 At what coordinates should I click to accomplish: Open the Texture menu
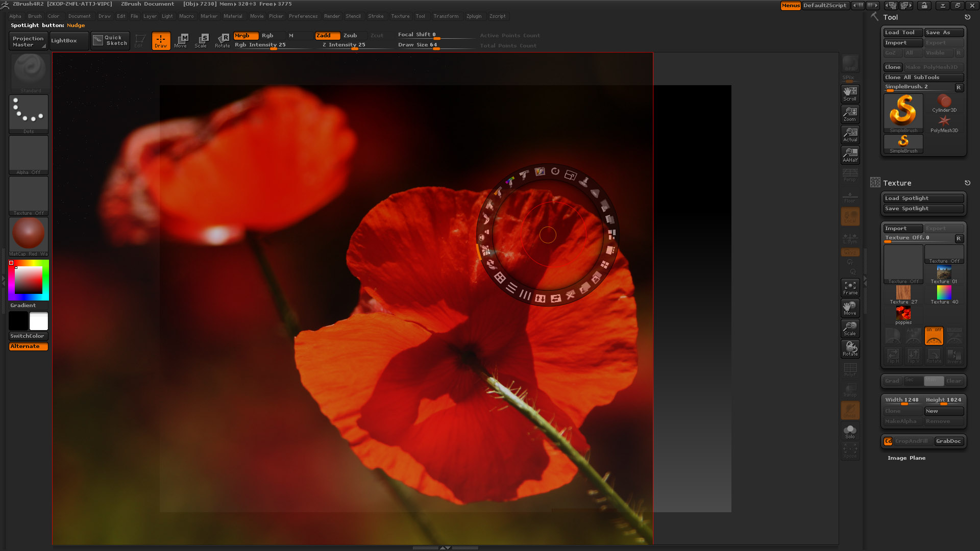pyautogui.click(x=400, y=16)
